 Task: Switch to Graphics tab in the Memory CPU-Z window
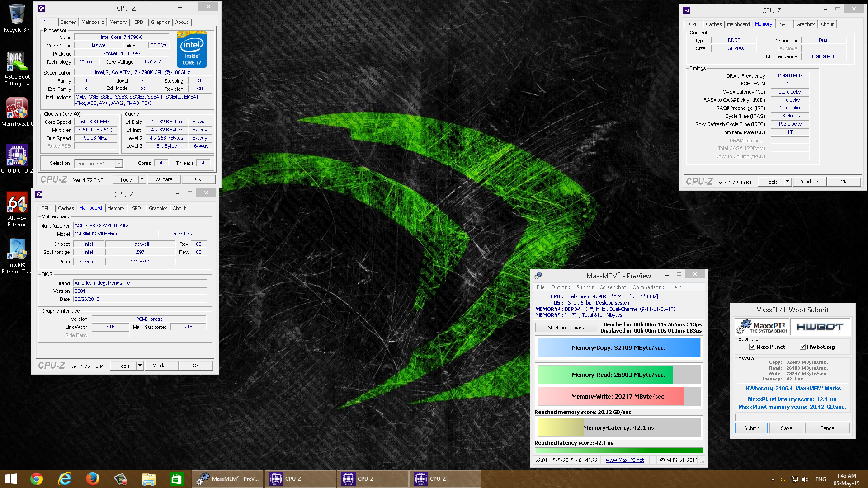pos(806,24)
